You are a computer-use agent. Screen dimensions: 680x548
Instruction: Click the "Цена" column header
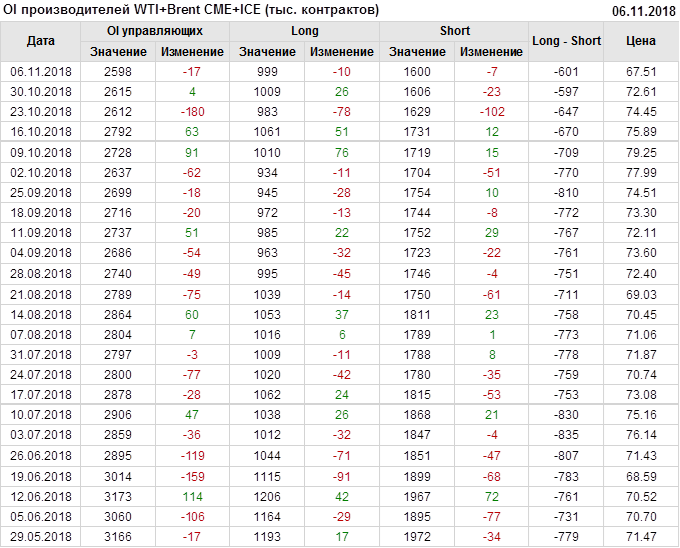[x=641, y=41]
